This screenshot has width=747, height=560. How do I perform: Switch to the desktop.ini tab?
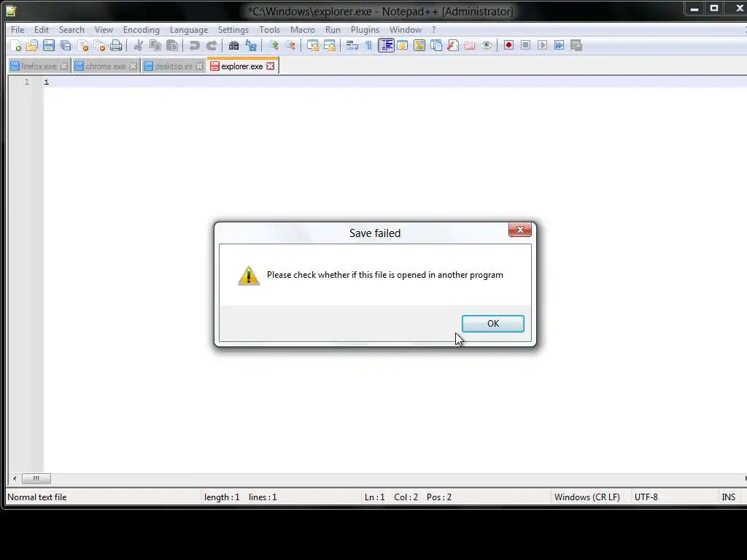point(173,66)
